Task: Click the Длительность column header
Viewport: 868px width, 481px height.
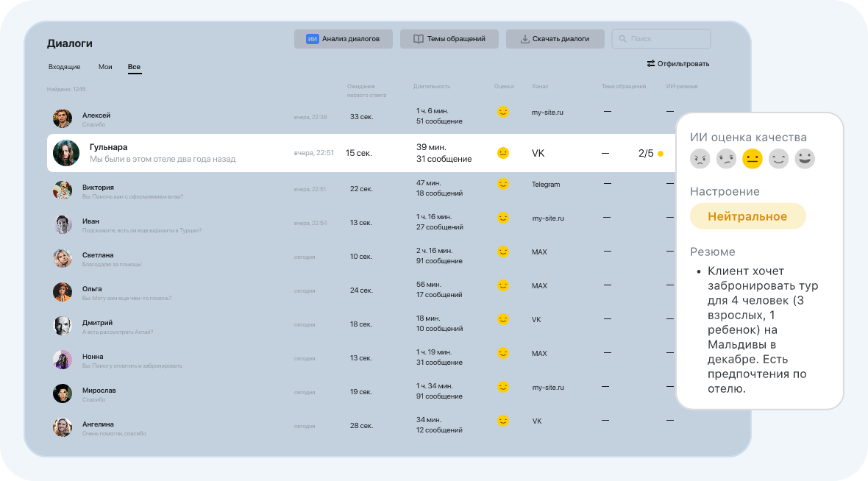Action: [431, 86]
